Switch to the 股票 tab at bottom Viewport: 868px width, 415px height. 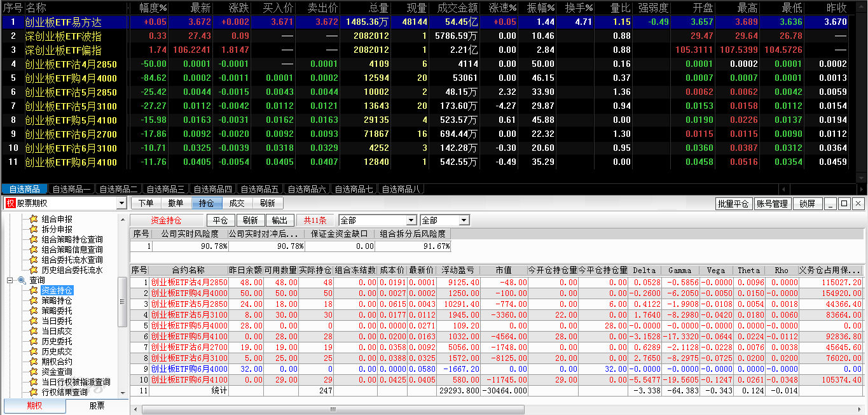tap(97, 405)
